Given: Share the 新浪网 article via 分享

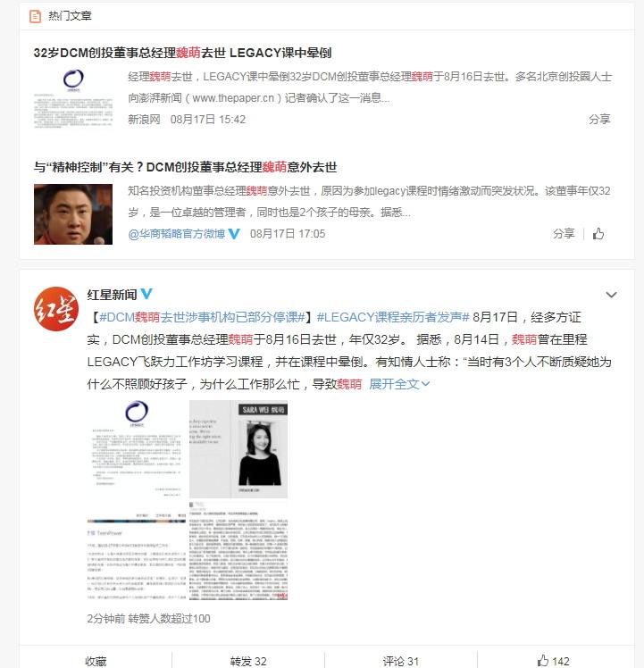Looking at the screenshot, I should pos(599,120).
